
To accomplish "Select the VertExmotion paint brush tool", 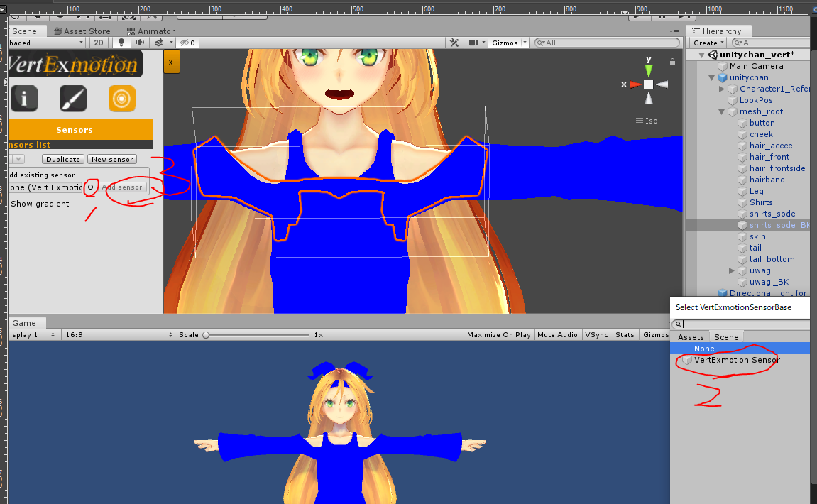I will pyautogui.click(x=73, y=98).
